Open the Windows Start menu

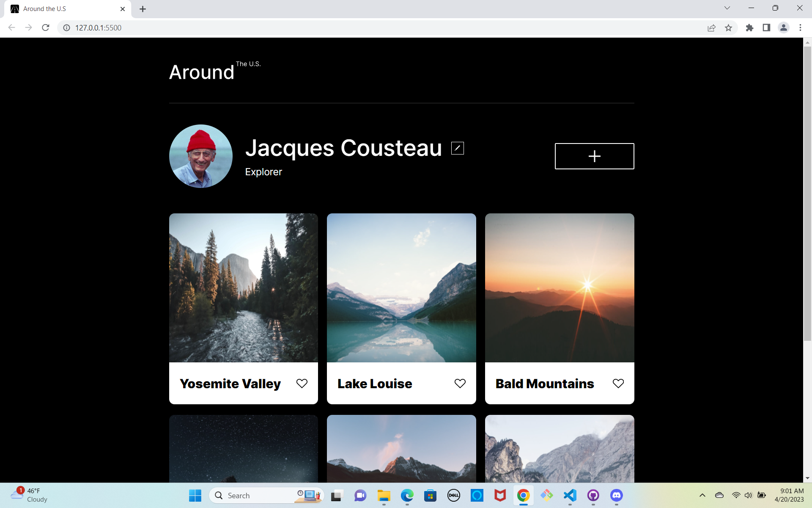pos(195,495)
